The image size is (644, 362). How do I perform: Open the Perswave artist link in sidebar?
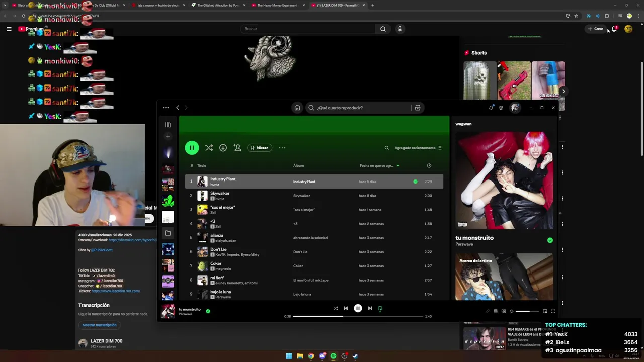(464, 244)
